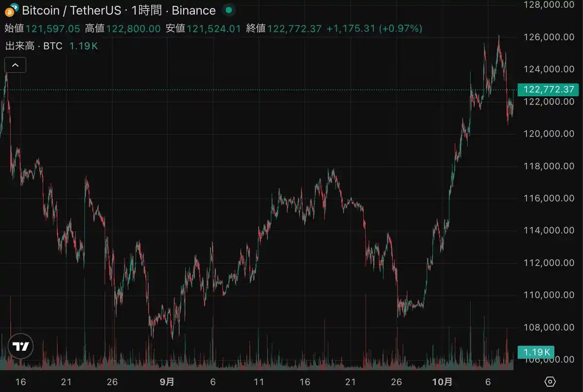Click the 1.19K volume value in legend

[84, 46]
